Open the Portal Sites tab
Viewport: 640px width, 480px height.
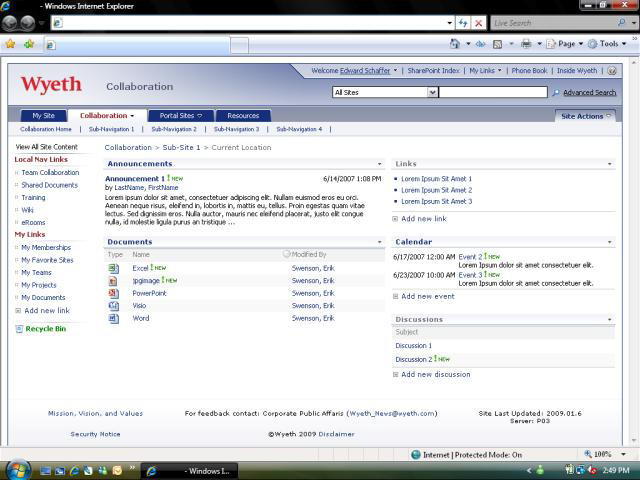coord(181,116)
